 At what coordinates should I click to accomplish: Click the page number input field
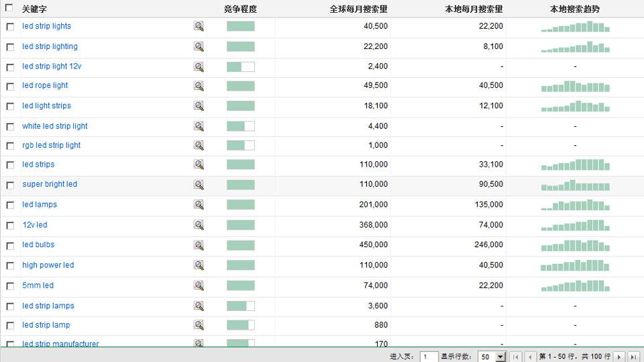point(429,357)
